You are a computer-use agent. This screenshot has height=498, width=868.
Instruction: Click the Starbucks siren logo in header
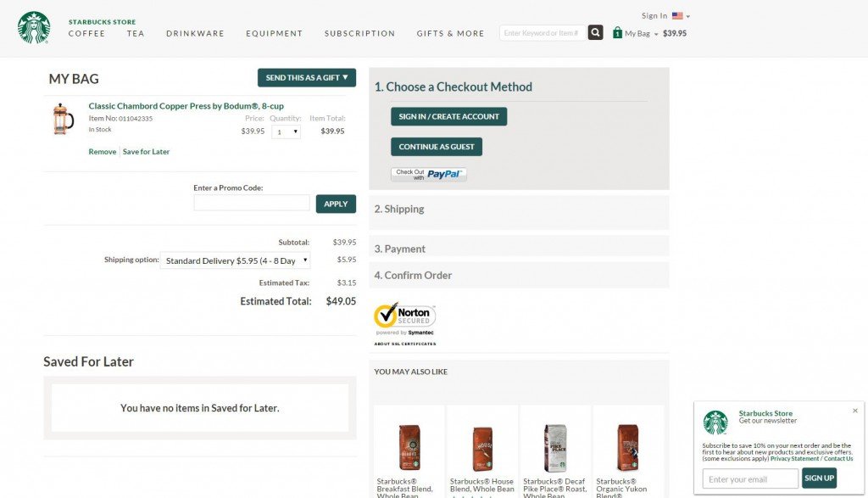click(34, 27)
